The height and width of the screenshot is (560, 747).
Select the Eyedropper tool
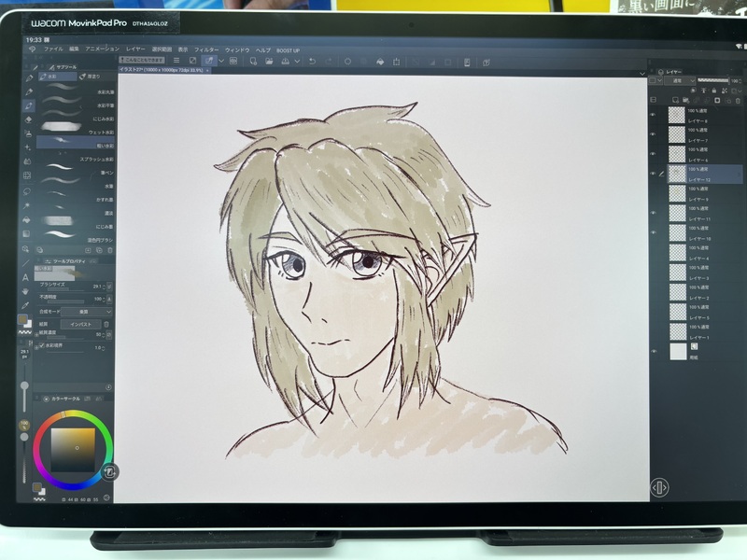pyautogui.click(x=25, y=305)
